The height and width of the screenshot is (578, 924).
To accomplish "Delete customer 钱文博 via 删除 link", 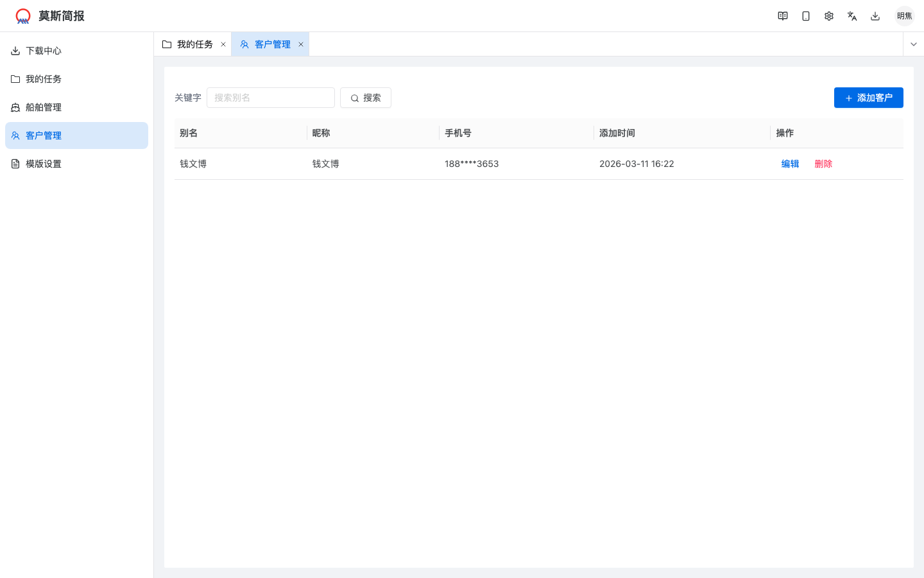I will (x=823, y=164).
